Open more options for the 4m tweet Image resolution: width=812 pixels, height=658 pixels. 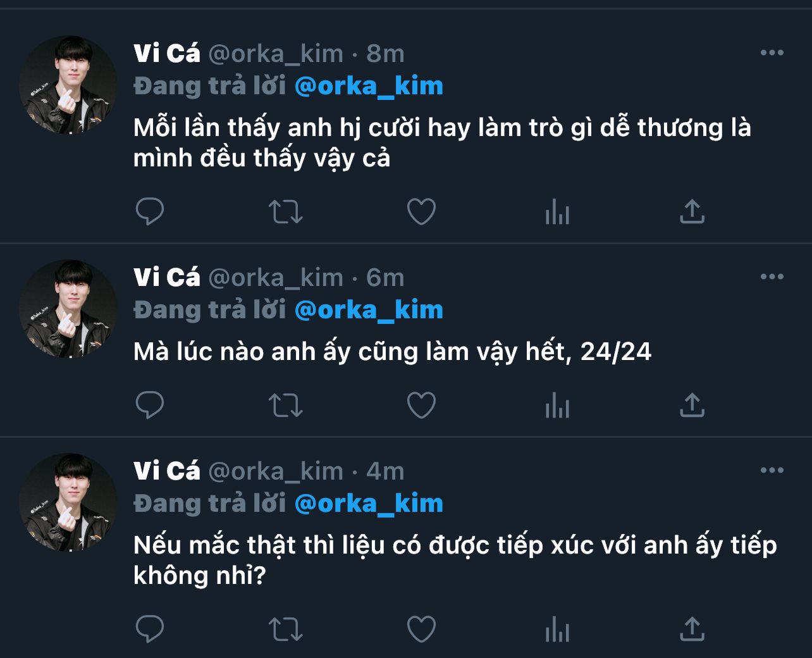tap(772, 470)
